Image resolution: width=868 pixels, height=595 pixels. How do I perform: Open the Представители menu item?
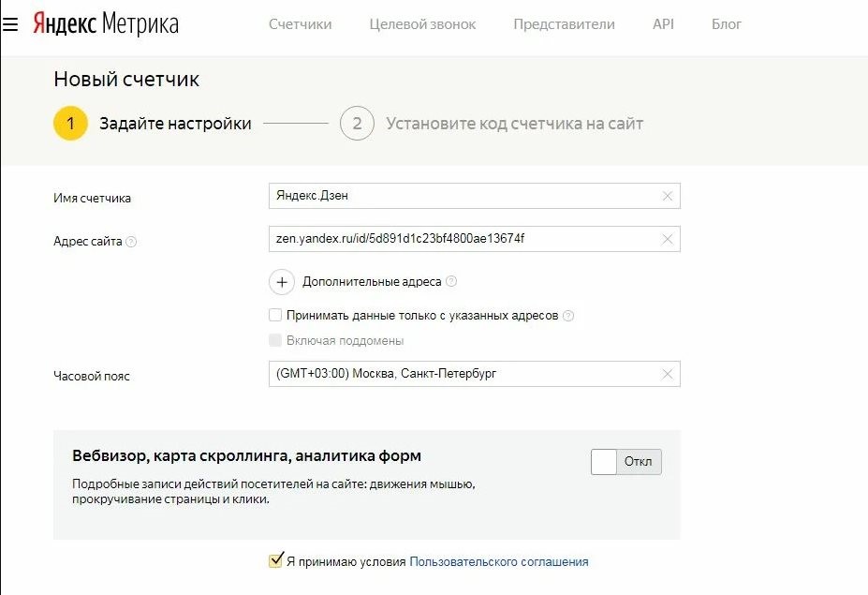coord(564,24)
